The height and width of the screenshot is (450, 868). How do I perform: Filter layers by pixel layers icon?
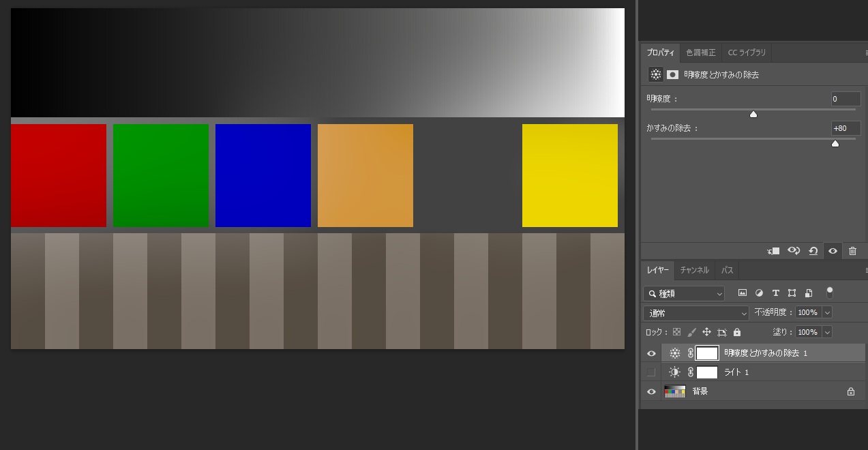[x=743, y=293]
